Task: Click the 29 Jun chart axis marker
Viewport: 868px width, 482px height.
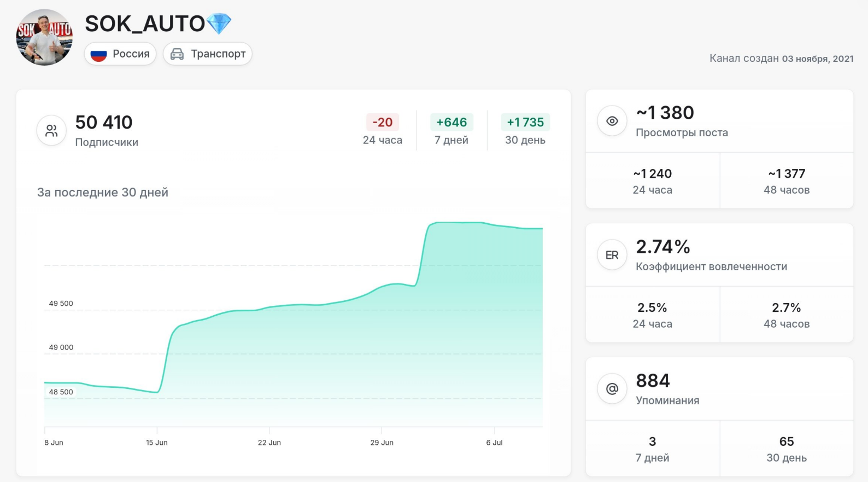Action: 382,443
